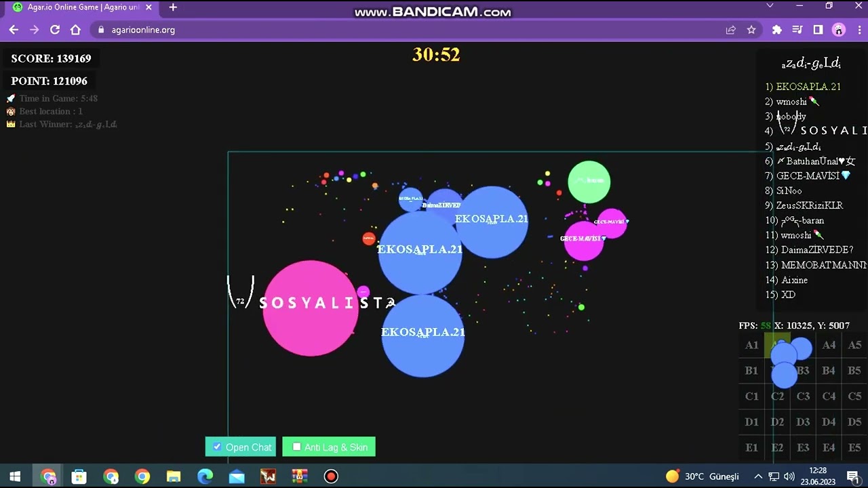
Task: Click the green baran cell
Action: 589,182
